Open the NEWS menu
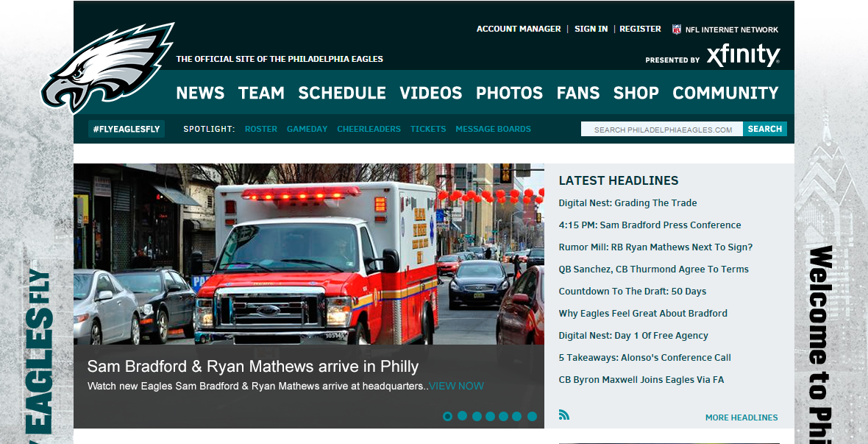The width and height of the screenshot is (868, 444). point(200,93)
